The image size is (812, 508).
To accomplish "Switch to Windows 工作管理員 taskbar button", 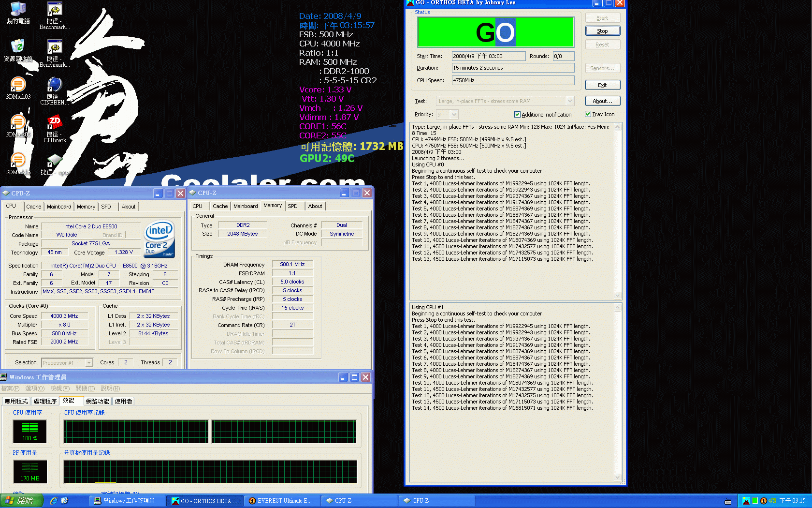I will click(x=128, y=501).
